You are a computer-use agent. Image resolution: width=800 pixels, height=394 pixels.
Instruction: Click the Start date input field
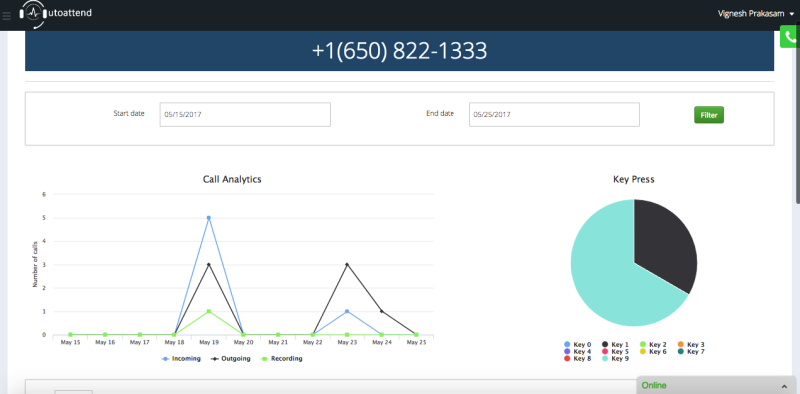click(245, 114)
